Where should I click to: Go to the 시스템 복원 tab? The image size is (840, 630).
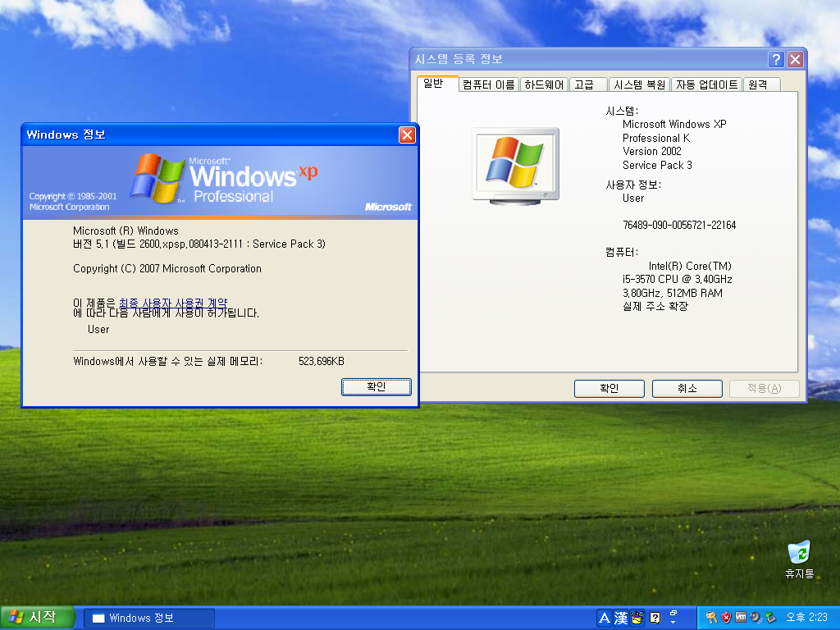pos(639,84)
